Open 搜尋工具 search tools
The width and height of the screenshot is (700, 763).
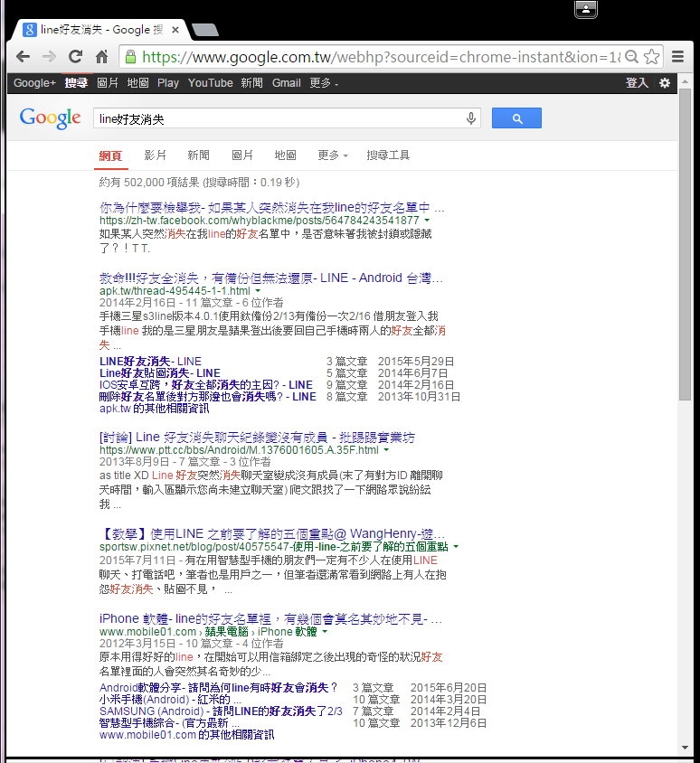(388, 155)
